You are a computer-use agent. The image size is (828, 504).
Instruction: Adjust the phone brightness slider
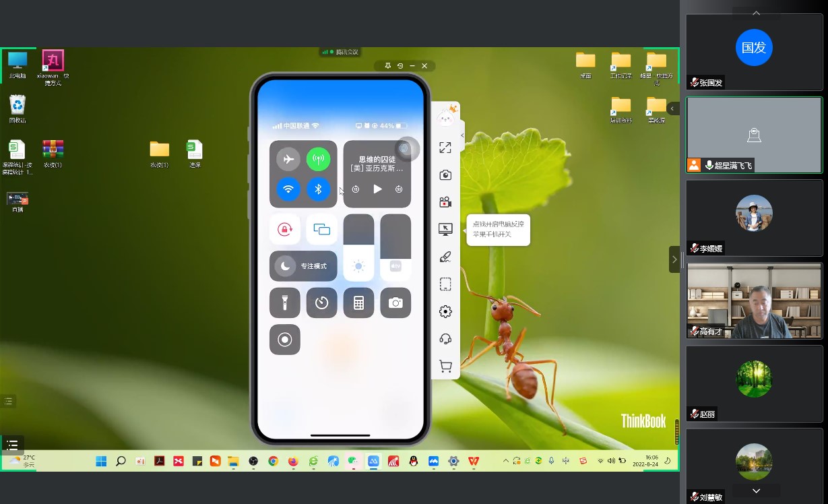coord(358,247)
